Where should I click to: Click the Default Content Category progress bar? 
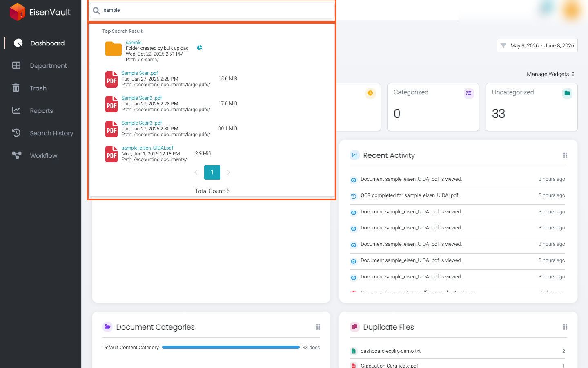[x=231, y=347]
